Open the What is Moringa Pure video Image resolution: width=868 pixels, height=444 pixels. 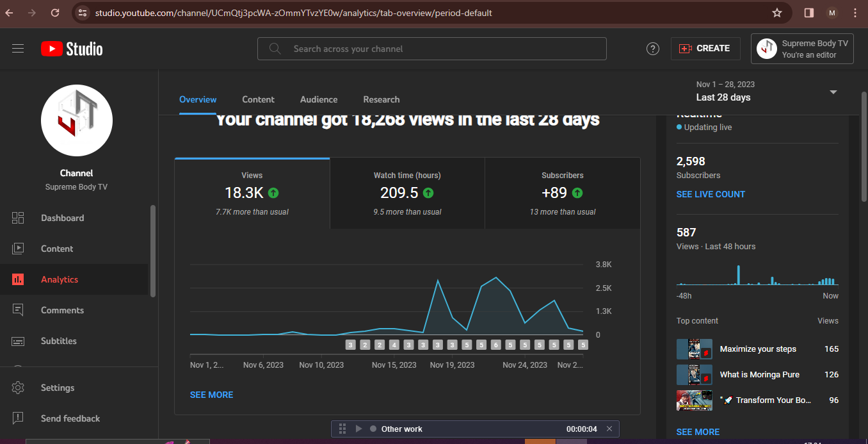click(x=760, y=375)
